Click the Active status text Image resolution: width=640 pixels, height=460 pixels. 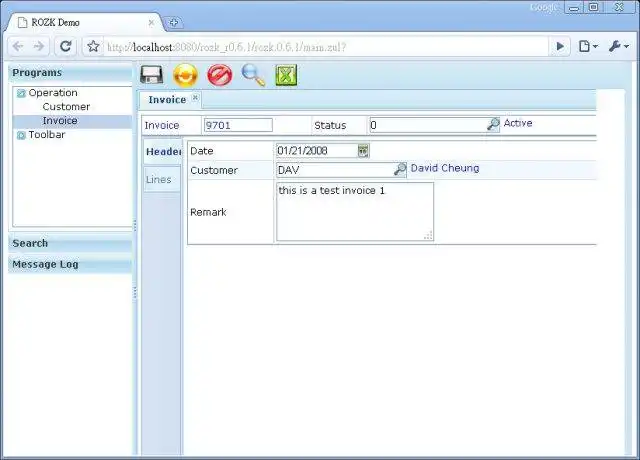518,123
